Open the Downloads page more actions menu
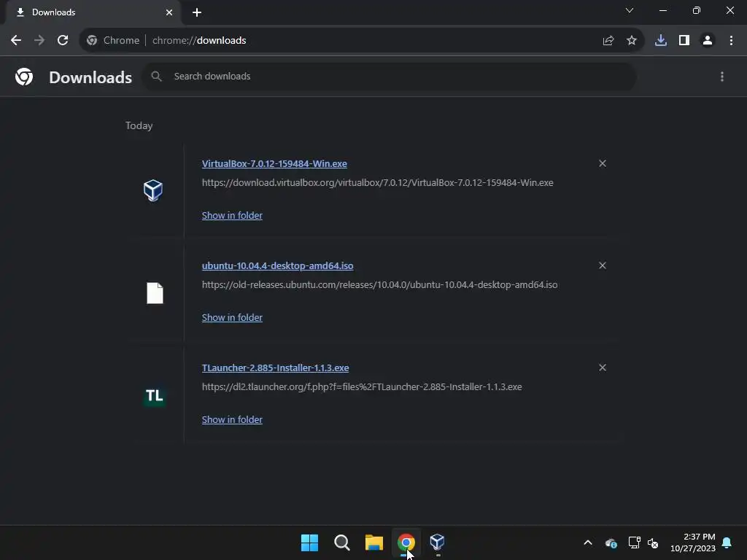Screen dimensions: 747x560 click(x=721, y=77)
